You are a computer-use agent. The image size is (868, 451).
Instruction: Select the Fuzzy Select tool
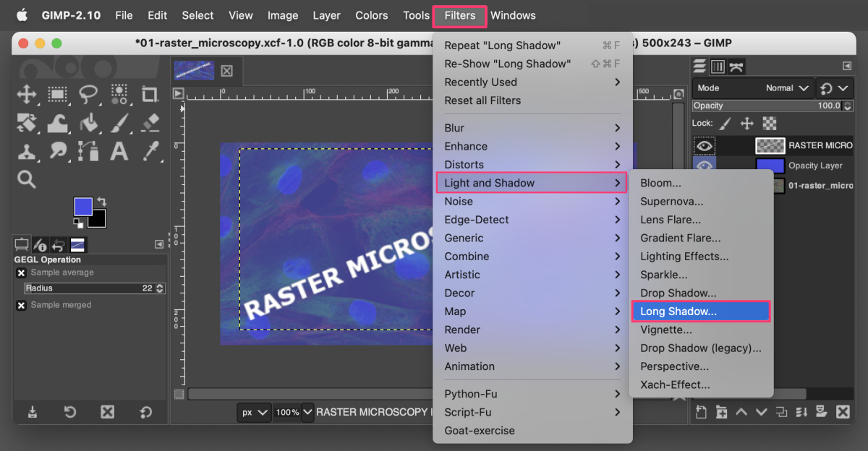pyautogui.click(x=119, y=94)
